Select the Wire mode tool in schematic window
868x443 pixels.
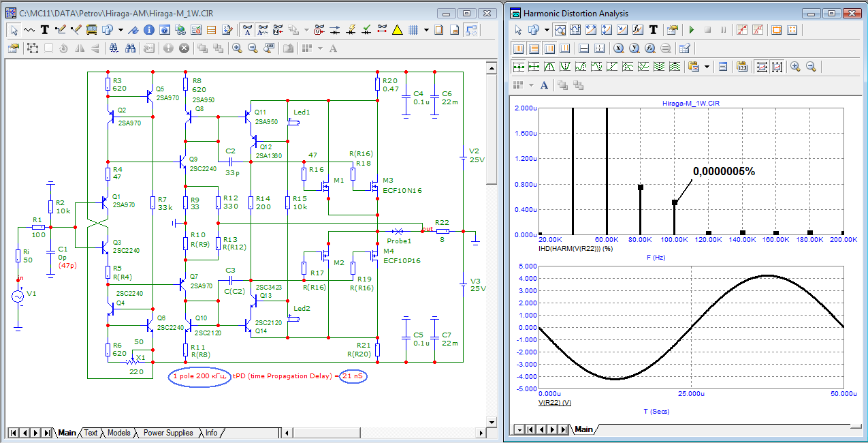pyautogui.click(x=59, y=30)
